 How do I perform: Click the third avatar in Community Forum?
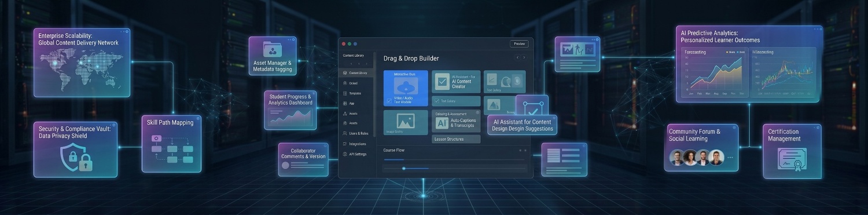click(704, 157)
